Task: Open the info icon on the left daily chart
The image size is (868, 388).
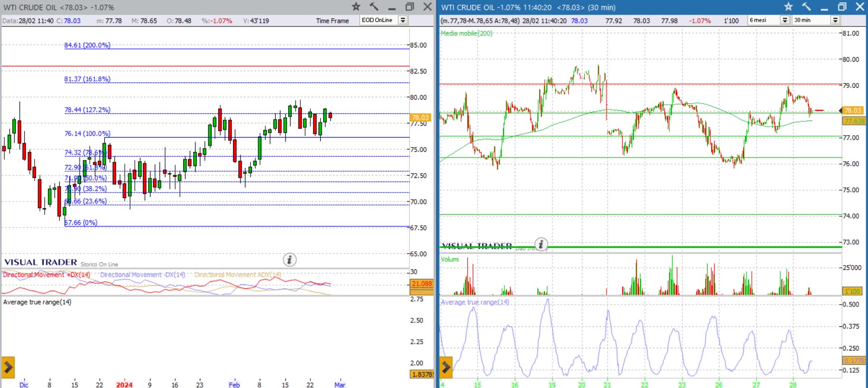Action: (x=289, y=260)
